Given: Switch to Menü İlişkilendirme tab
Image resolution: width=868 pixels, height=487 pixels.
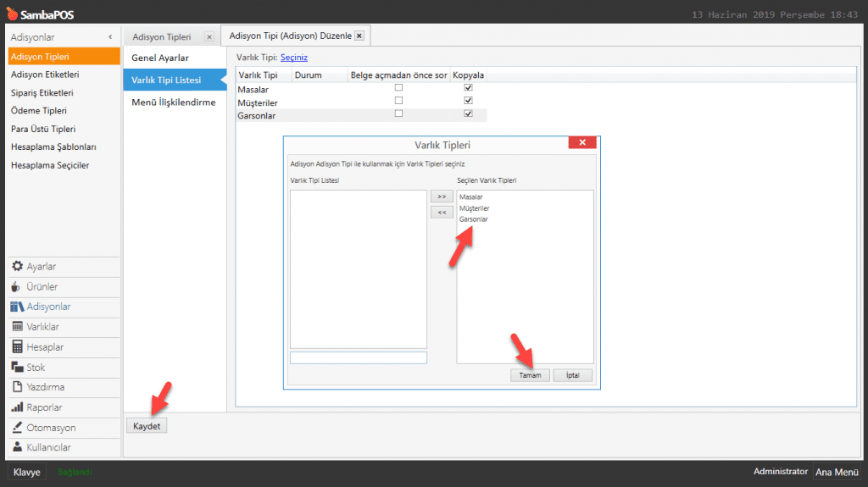Looking at the screenshot, I should click(173, 102).
